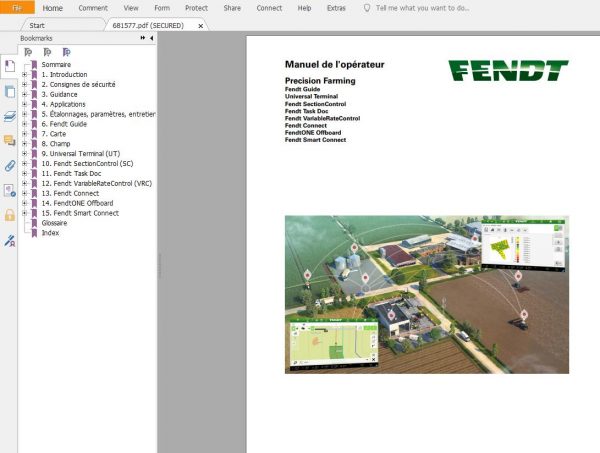Open the Form ribbon tab

point(162,8)
